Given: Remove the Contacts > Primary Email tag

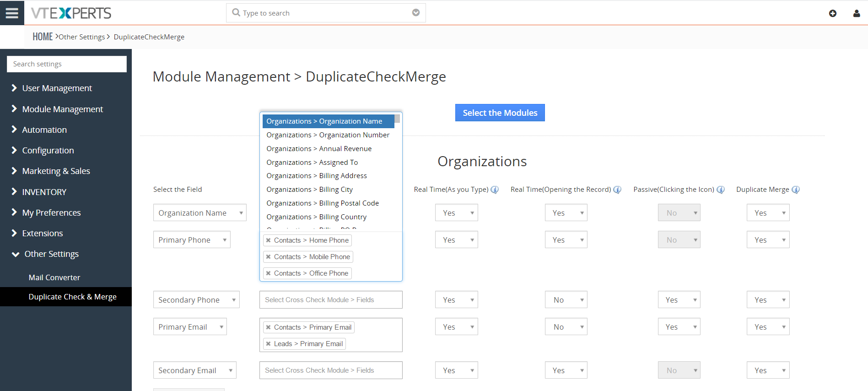Looking at the screenshot, I should coord(269,327).
